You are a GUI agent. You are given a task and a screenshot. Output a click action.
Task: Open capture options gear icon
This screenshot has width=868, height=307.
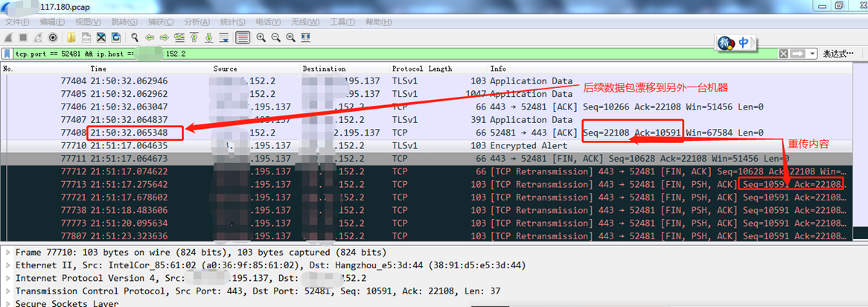[53, 37]
